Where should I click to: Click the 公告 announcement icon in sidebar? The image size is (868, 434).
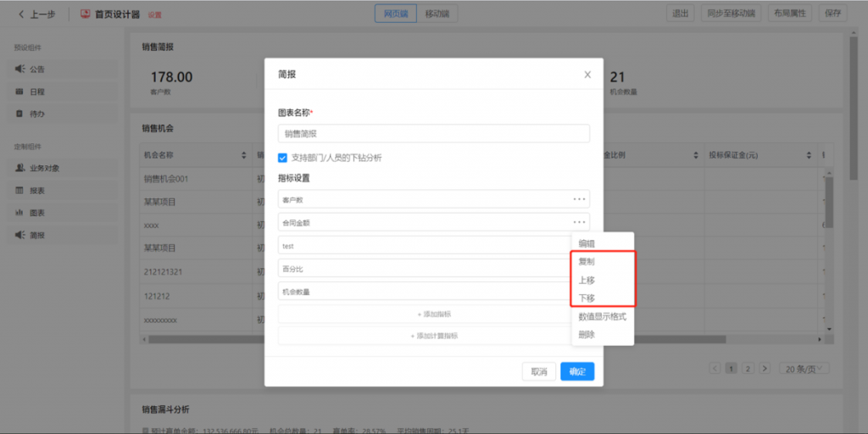(x=20, y=70)
